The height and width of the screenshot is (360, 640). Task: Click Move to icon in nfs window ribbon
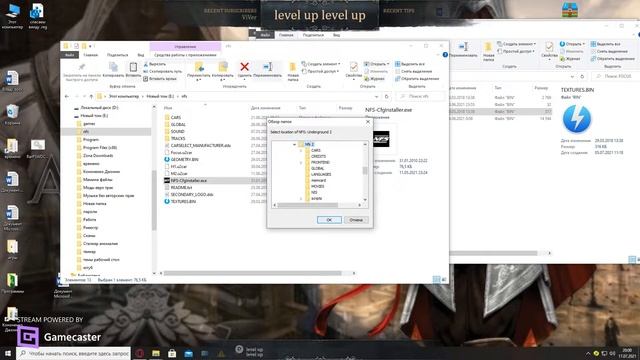[199, 67]
